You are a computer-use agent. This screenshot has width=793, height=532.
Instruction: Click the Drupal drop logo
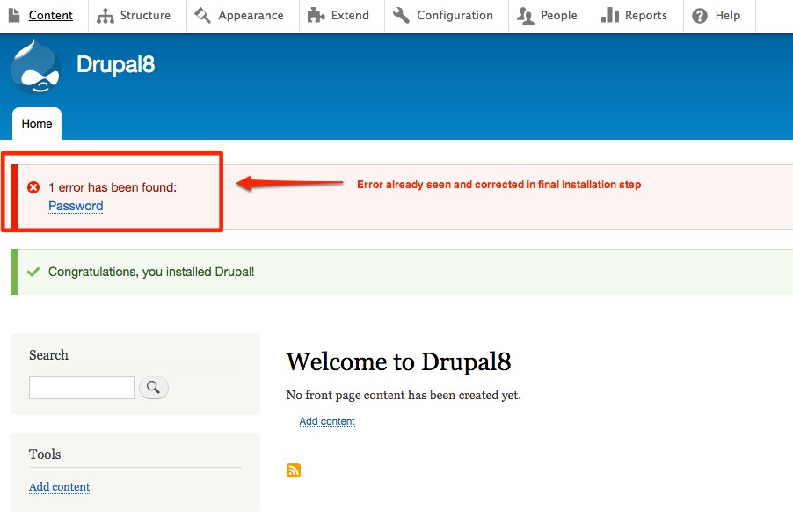click(35, 67)
